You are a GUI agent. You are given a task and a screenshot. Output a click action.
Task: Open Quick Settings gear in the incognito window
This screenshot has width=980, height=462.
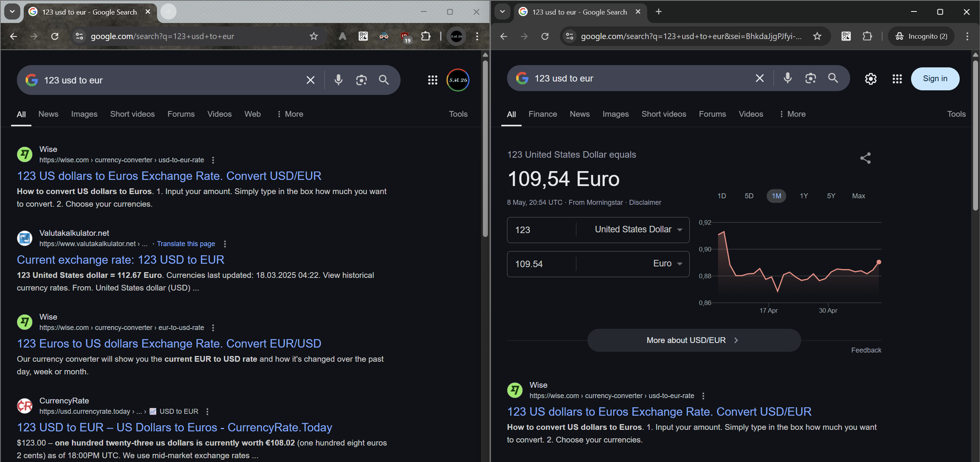[x=870, y=79]
